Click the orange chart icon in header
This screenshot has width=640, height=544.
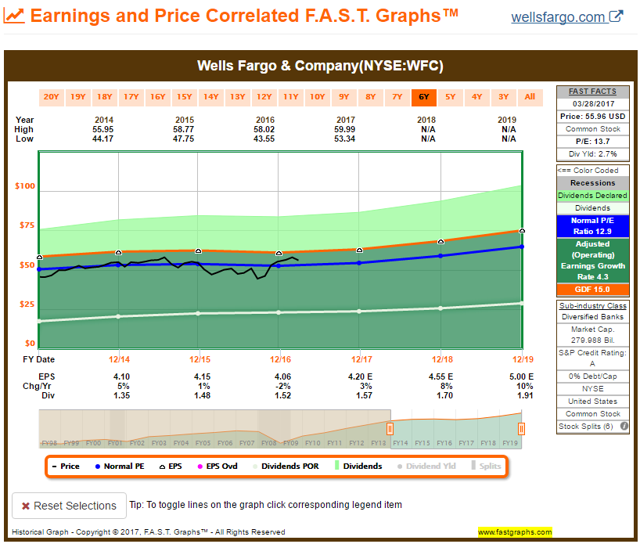14,16
